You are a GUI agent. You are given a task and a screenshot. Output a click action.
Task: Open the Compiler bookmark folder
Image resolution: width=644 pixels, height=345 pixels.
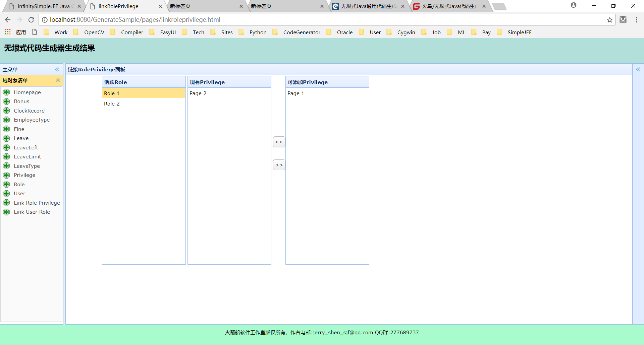coord(127,32)
